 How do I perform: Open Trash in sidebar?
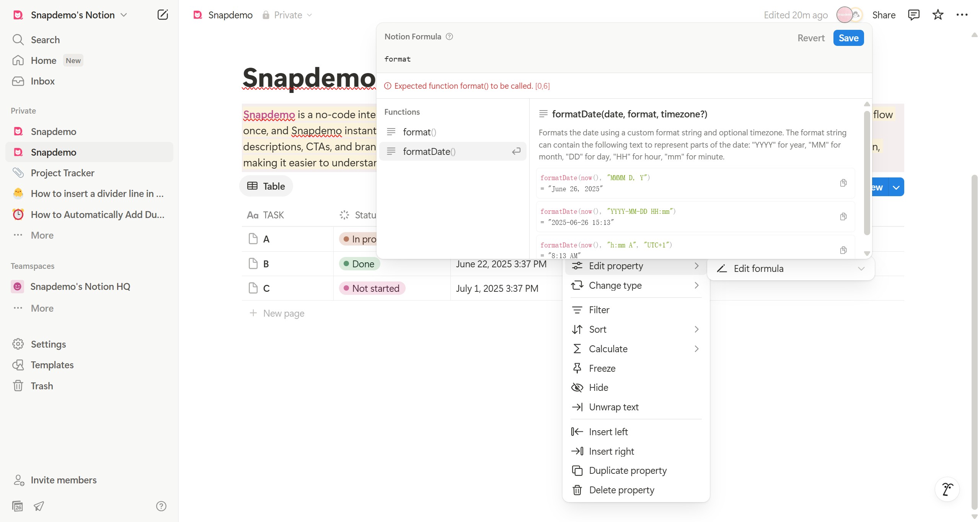click(42, 386)
